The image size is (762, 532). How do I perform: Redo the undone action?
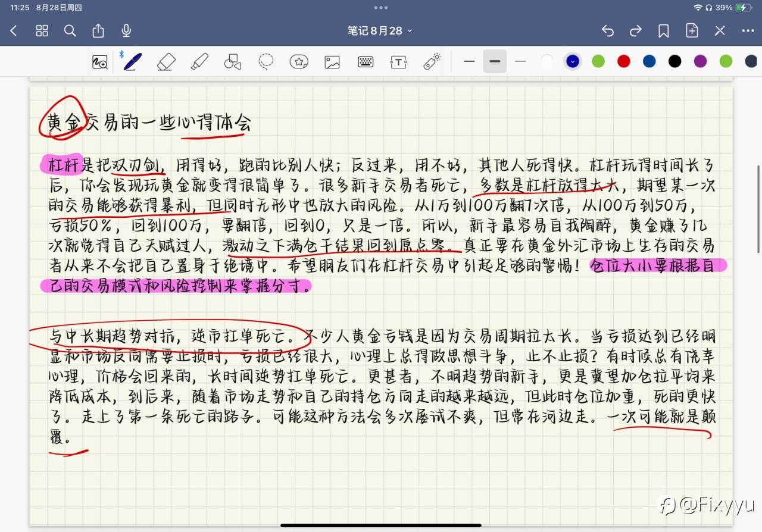[636, 31]
